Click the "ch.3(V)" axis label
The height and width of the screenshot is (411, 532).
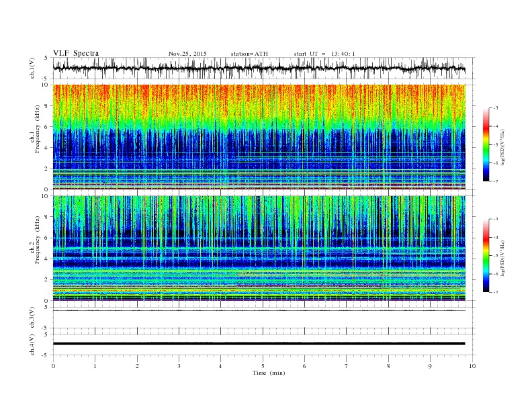coord(32,318)
